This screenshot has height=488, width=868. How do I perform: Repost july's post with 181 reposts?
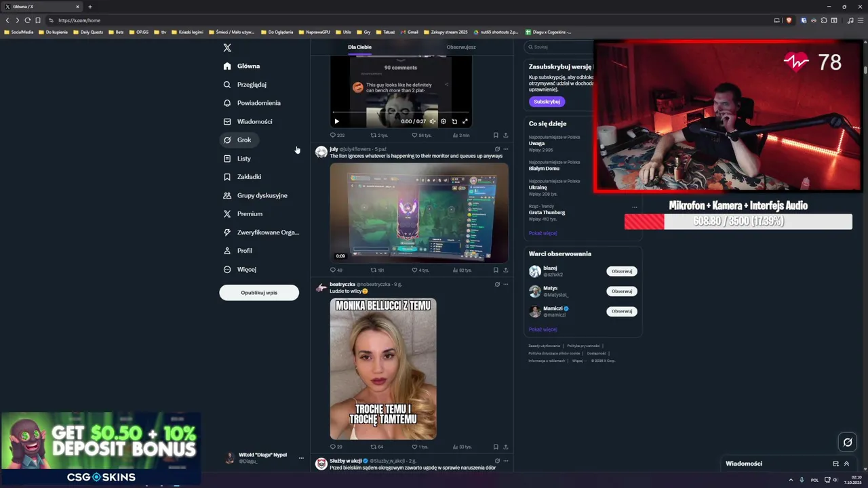pyautogui.click(x=378, y=270)
